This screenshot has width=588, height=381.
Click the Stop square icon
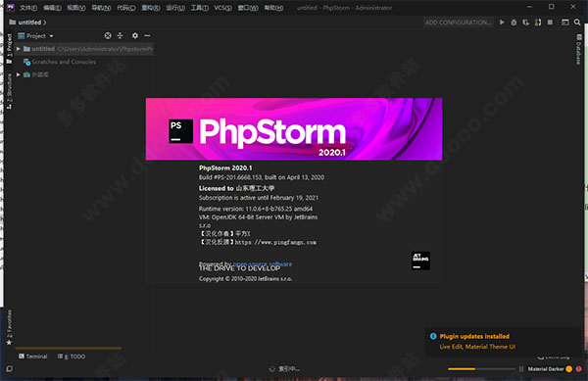tap(550, 23)
